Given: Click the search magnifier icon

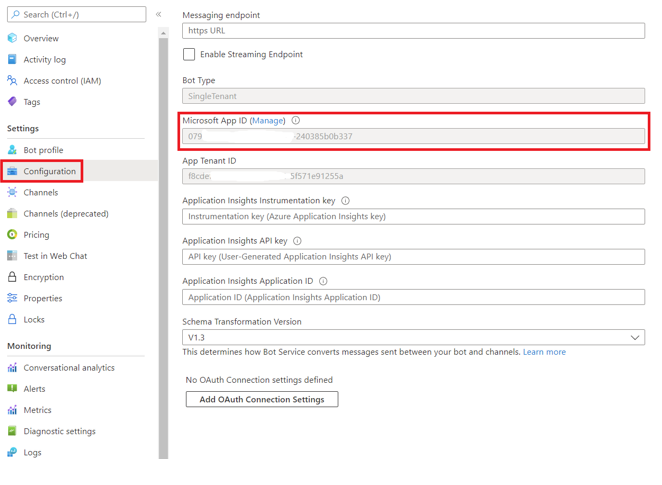Looking at the screenshot, I should pyautogui.click(x=16, y=14).
